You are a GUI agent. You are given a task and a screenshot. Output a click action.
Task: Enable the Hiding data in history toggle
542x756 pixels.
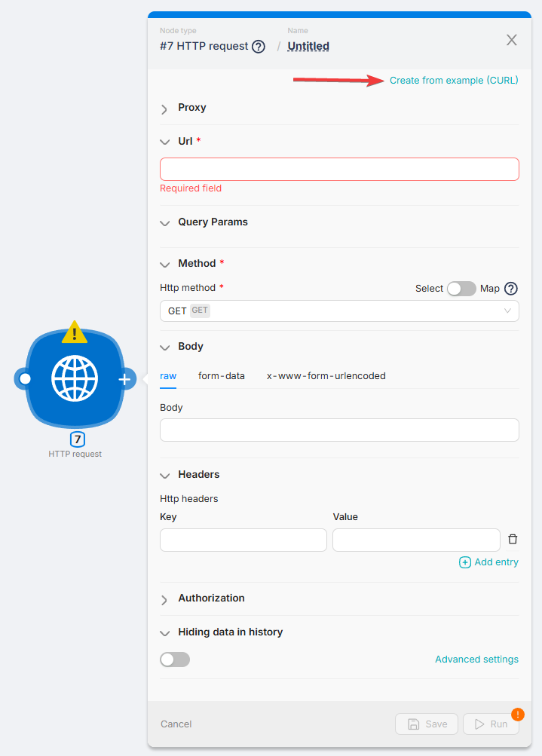(175, 660)
